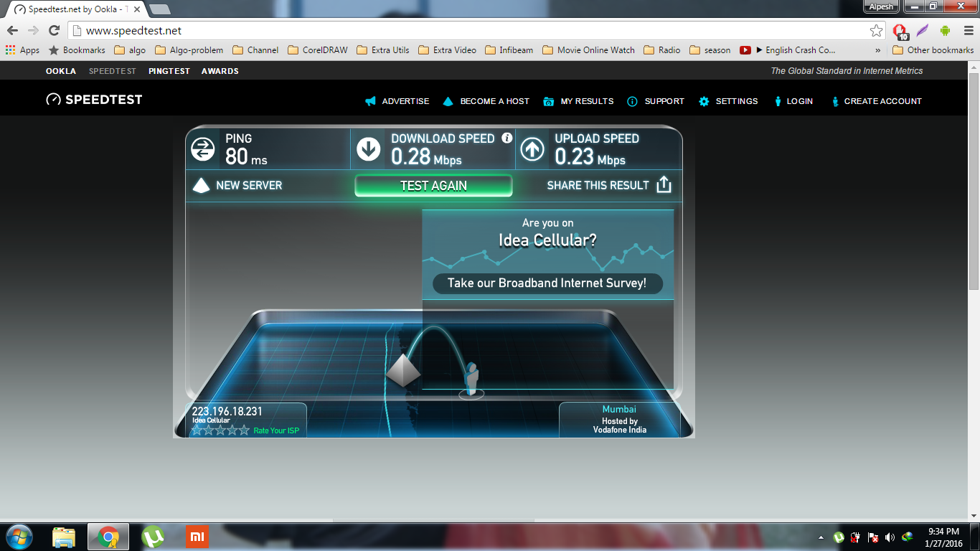
Task: Open the Infibeam bookmark folder
Action: pos(509,50)
